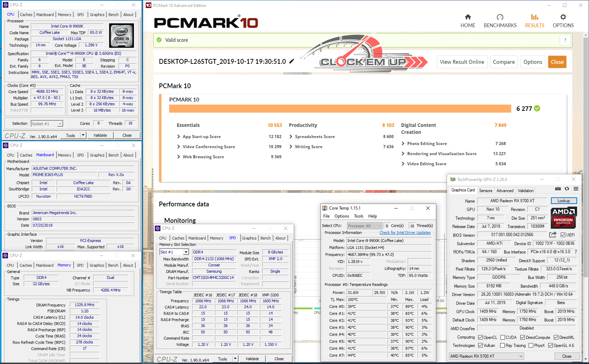Screen dimensions: 589x364
Task: Click the orange PCMark 10 score bar
Action: (x=340, y=109)
